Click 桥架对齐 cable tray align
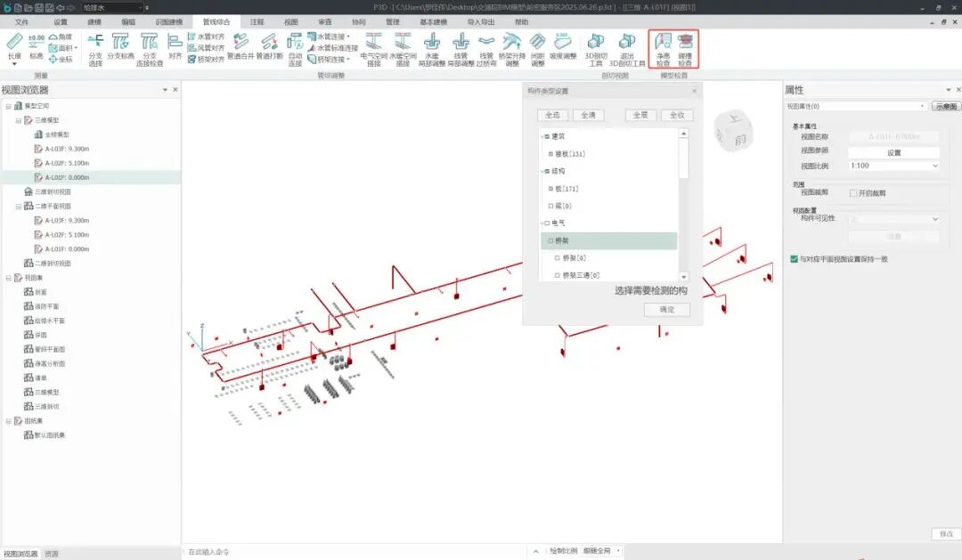The image size is (962, 560). 206,60
